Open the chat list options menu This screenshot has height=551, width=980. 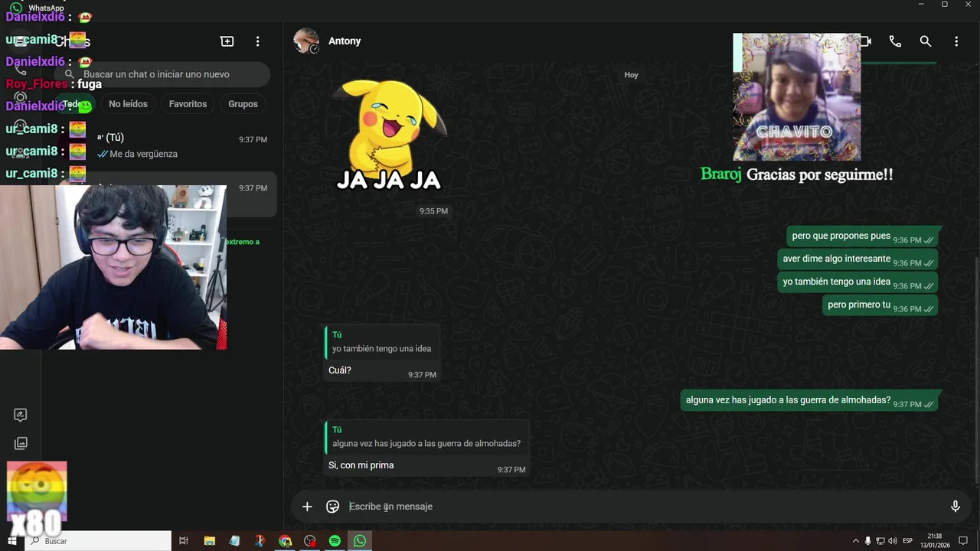click(257, 41)
